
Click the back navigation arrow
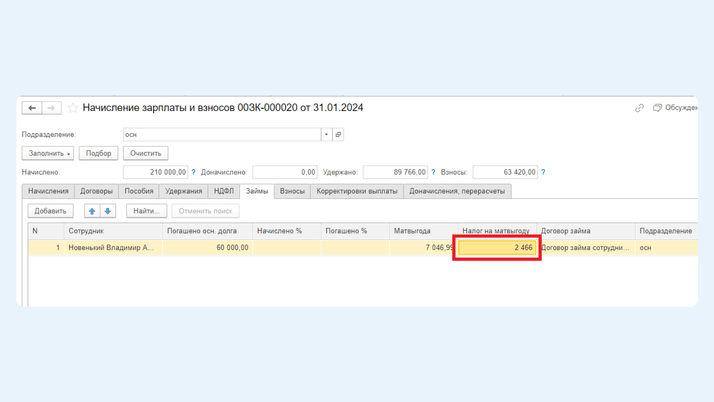coord(32,108)
